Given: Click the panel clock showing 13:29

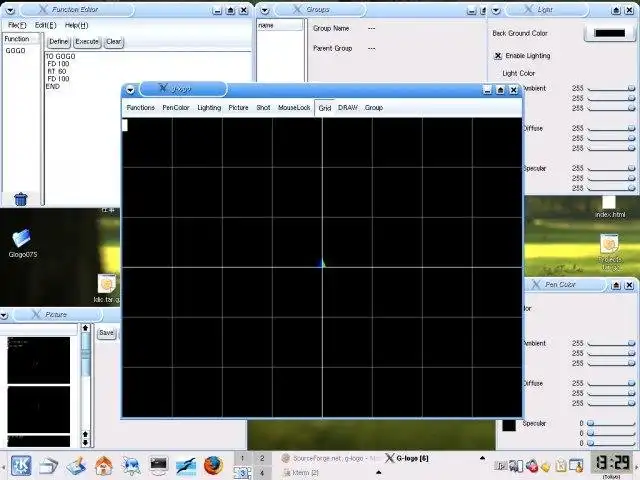Looking at the screenshot, I should pyautogui.click(x=611, y=464).
